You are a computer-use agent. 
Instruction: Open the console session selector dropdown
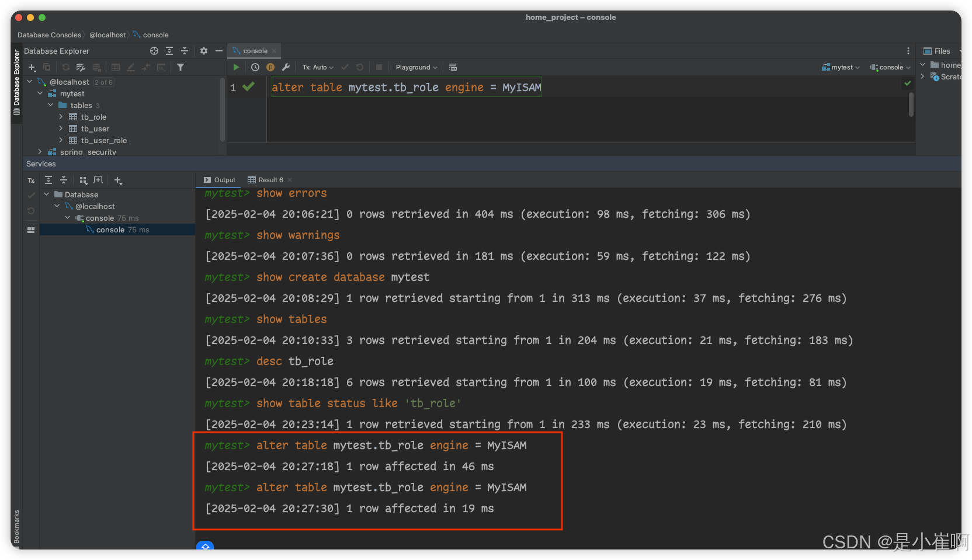[890, 67]
